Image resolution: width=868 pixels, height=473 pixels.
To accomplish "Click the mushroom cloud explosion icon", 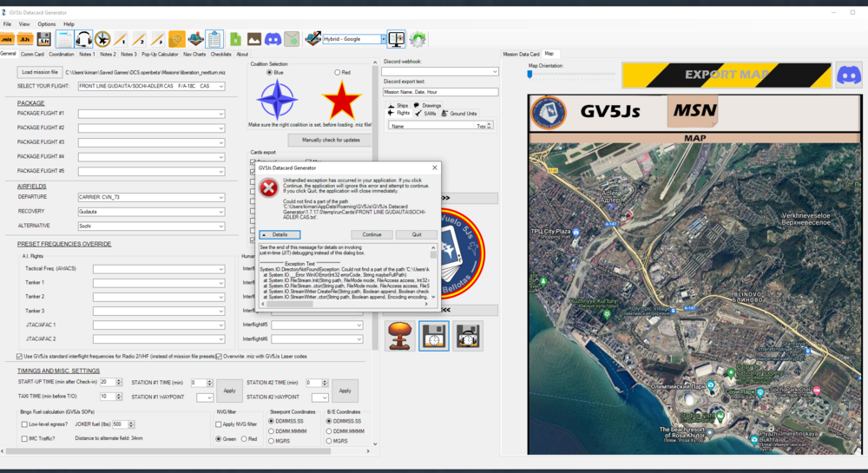I will point(398,336).
